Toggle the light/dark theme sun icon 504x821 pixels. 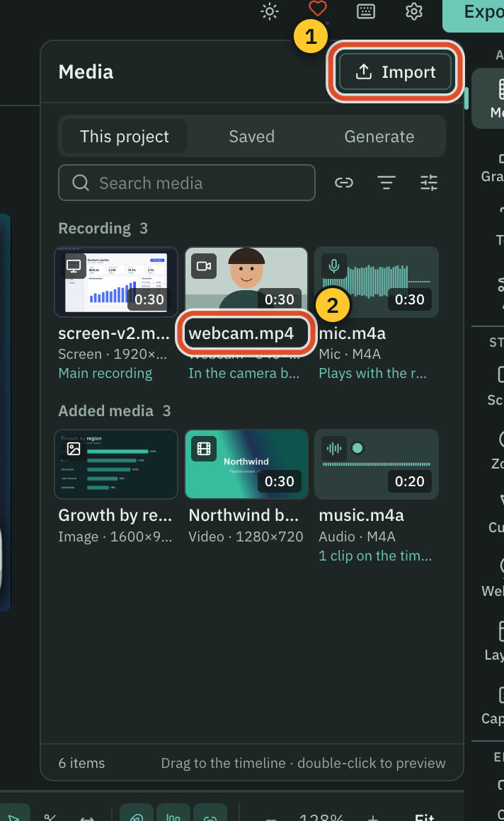click(x=270, y=11)
